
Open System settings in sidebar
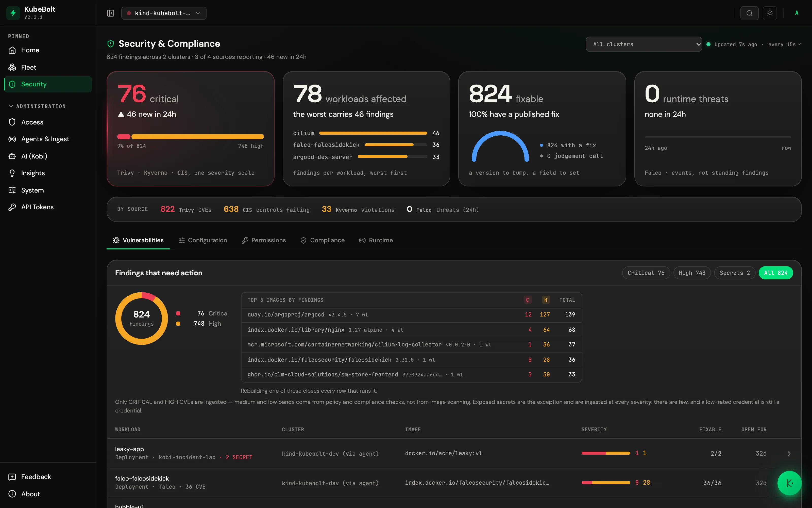[x=48, y=190]
